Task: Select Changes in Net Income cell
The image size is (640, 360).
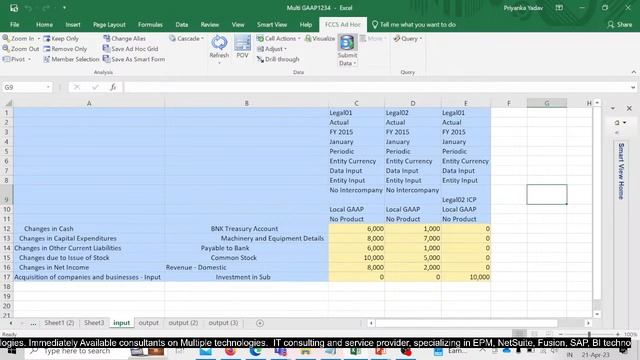Action: [x=89, y=267]
